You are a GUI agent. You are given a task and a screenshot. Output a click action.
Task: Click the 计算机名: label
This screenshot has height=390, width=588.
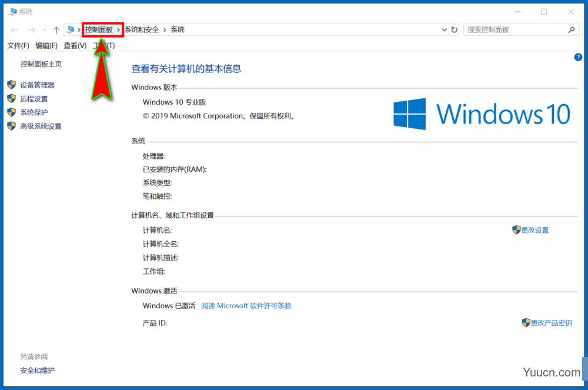157,230
